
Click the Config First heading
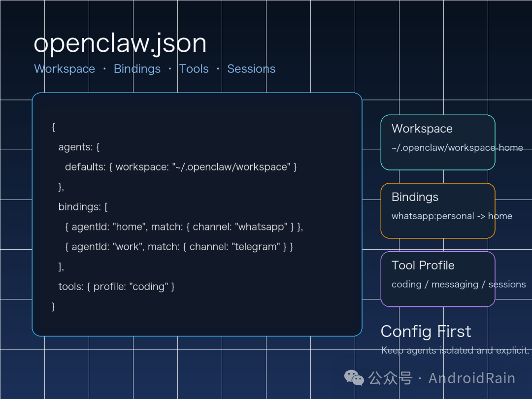click(x=426, y=332)
